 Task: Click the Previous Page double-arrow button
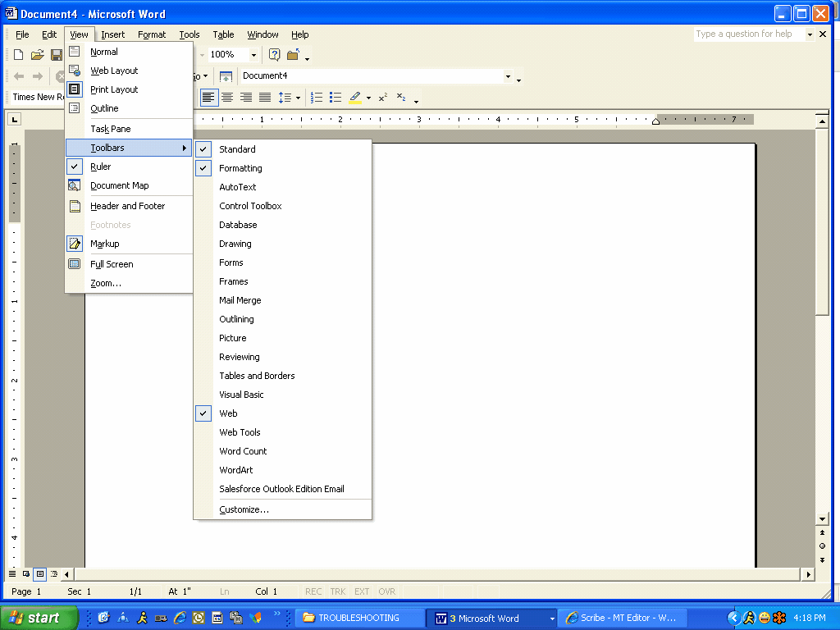click(x=822, y=532)
